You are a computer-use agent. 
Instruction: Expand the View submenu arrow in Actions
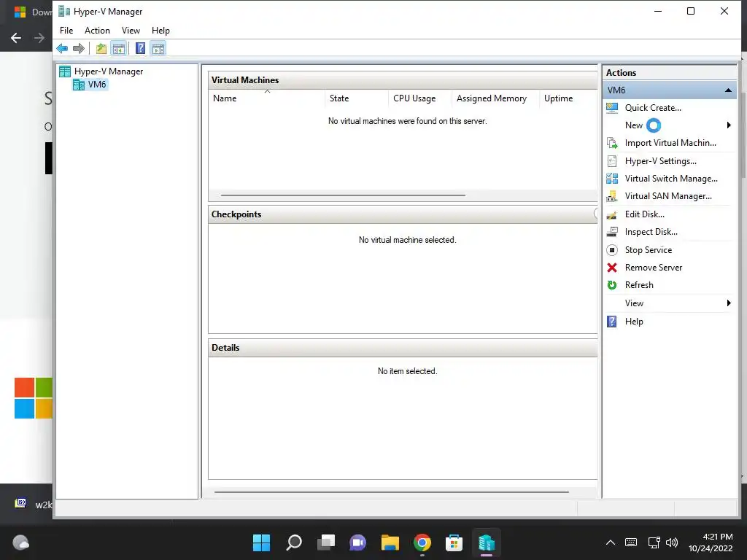click(x=729, y=303)
